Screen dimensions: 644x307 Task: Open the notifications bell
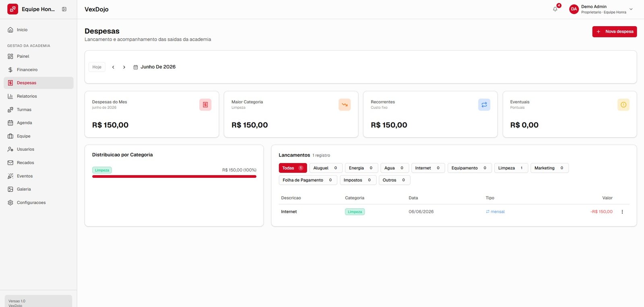(x=555, y=9)
